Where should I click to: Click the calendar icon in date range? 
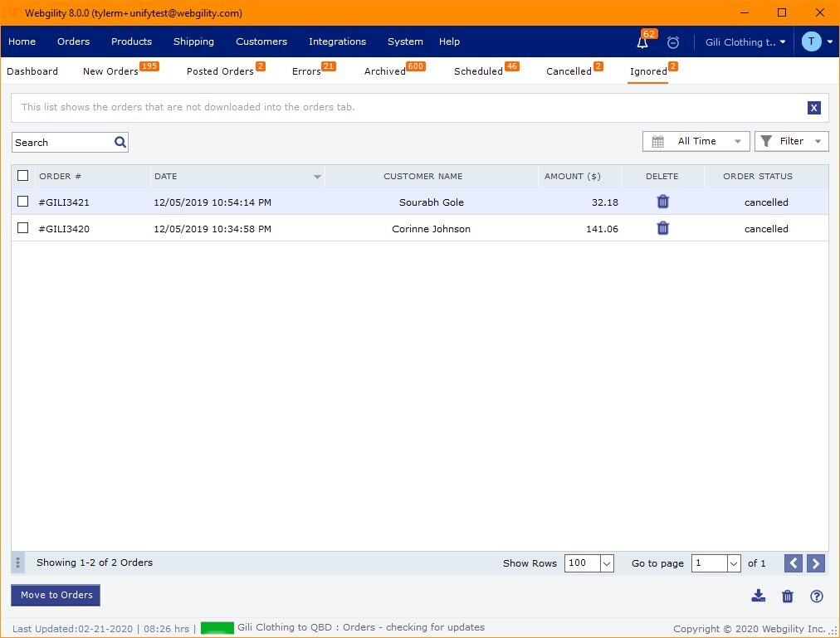(658, 141)
